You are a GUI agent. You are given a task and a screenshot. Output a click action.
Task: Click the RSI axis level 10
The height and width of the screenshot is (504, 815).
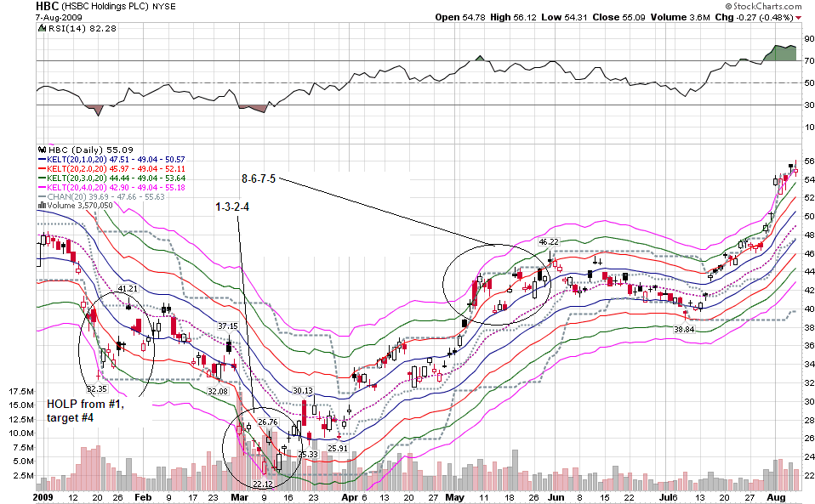(809, 127)
